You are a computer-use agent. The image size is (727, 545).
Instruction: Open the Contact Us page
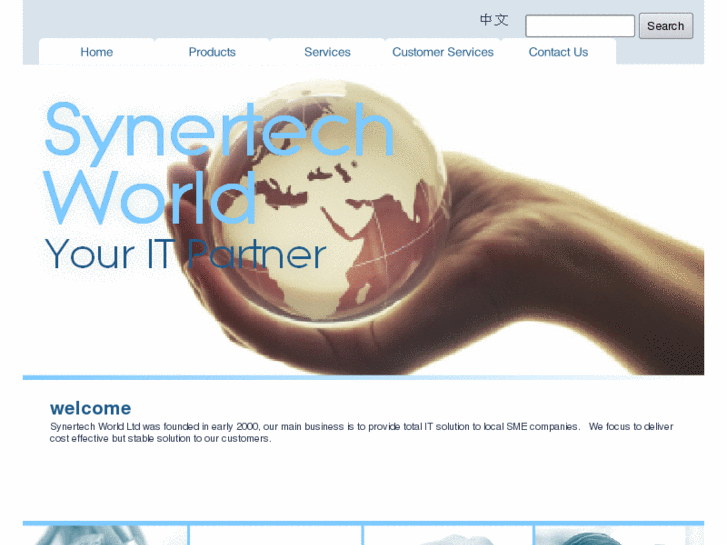point(558,52)
